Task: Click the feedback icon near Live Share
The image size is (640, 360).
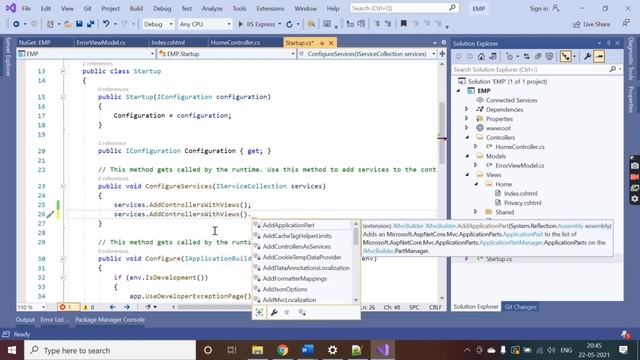Action: pyautogui.click(x=626, y=24)
